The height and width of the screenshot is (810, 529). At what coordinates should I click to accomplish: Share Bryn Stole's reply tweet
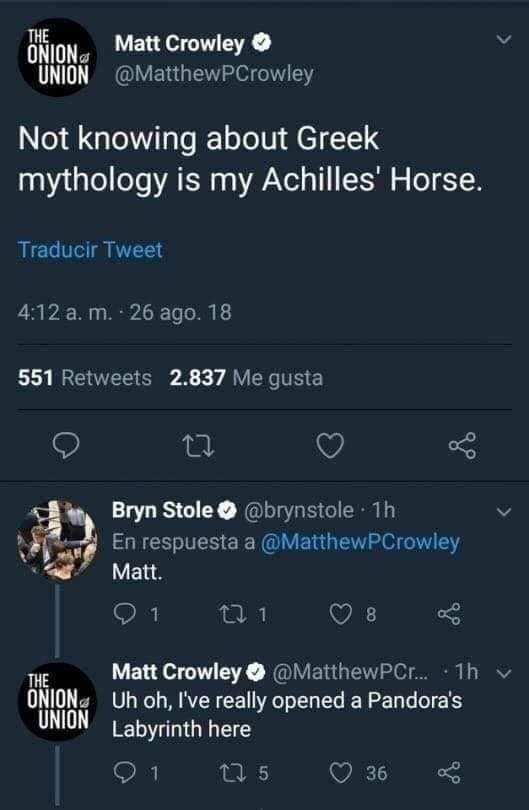pyautogui.click(x=449, y=614)
